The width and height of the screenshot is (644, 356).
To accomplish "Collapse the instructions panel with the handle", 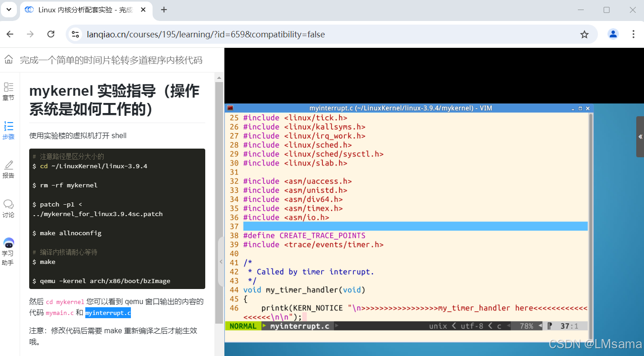I will pyautogui.click(x=221, y=262).
